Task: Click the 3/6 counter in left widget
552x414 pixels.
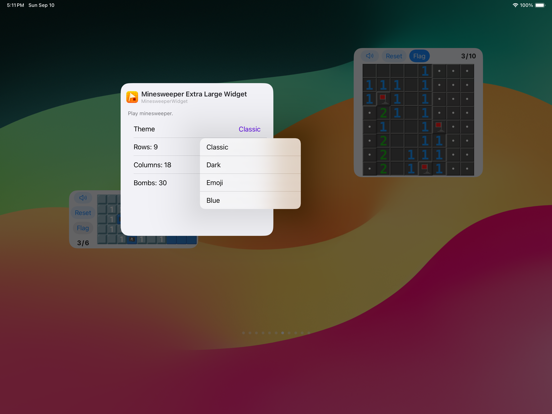Action: pyautogui.click(x=83, y=243)
